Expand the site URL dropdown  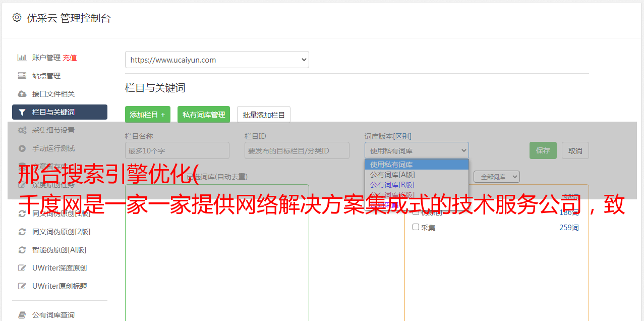[x=217, y=60]
